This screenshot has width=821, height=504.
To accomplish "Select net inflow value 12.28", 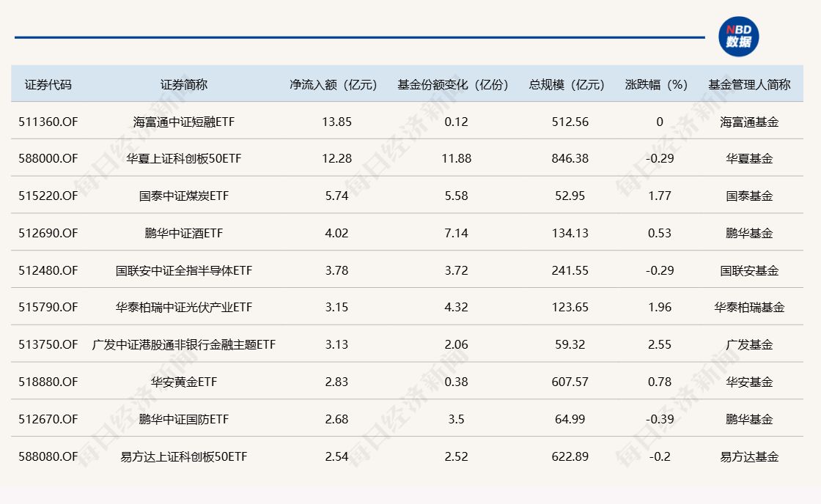I will (336, 158).
